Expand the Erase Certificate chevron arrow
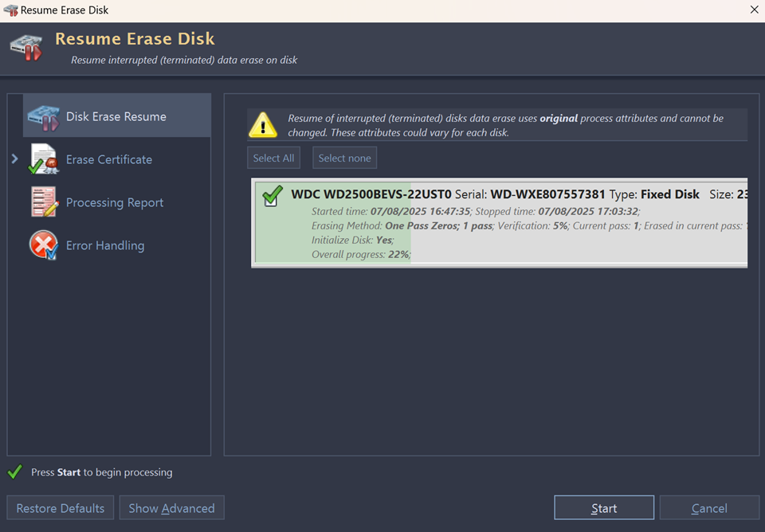This screenshot has width=765, height=532. pos(15,159)
